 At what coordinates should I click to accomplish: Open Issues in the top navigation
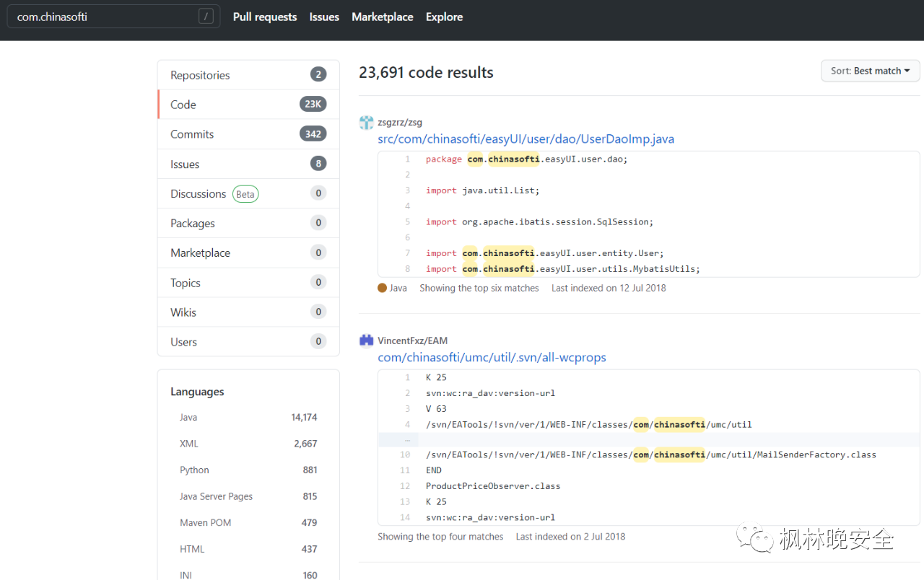point(324,17)
